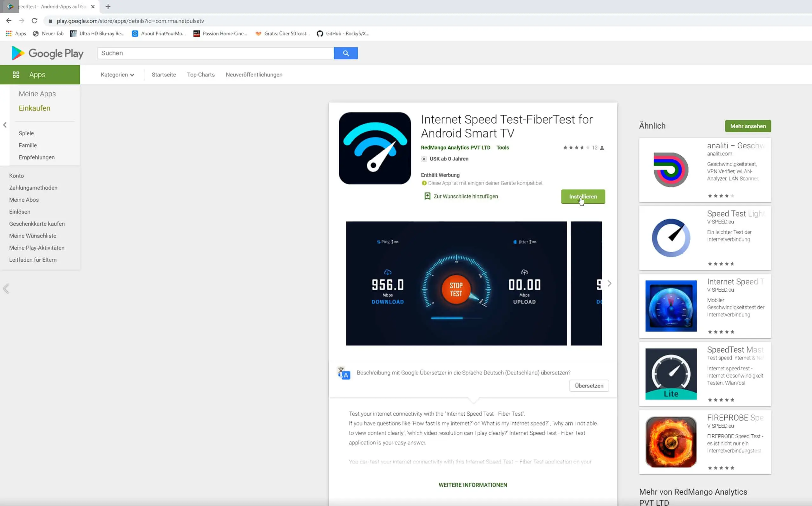This screenshot has height=506, width=812.
Task: Click the device compatibility info icon
Action: pyautogui.click(x=424, y=183)
